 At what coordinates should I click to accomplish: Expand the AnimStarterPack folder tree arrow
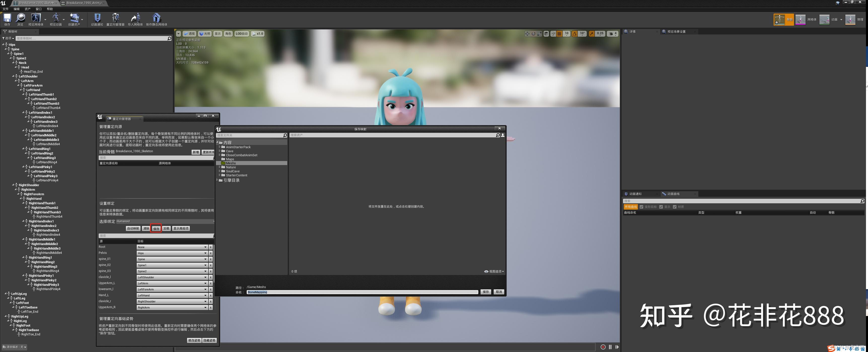(220, 147)
